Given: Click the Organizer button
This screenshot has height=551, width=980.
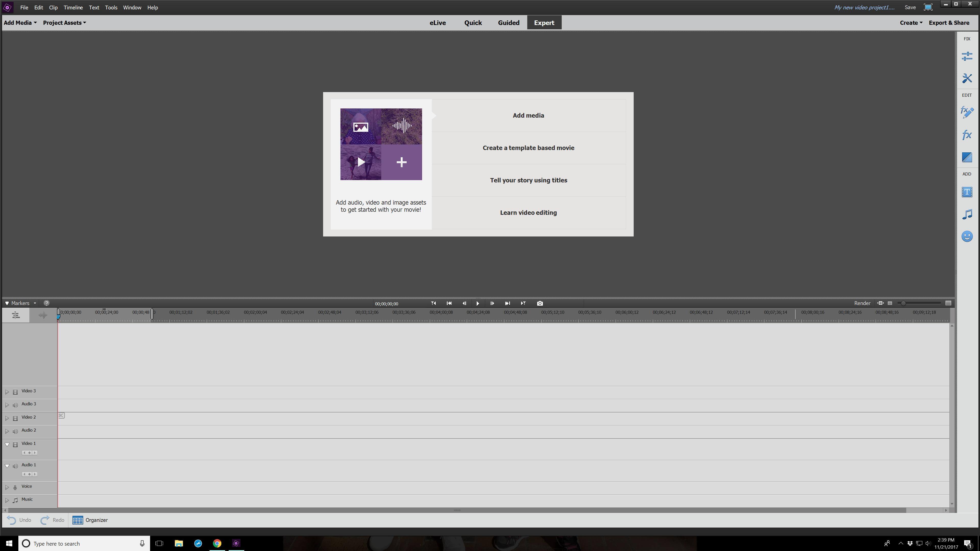Looking at the screenshot, I should pyautogui.click(x=90, y=520).
